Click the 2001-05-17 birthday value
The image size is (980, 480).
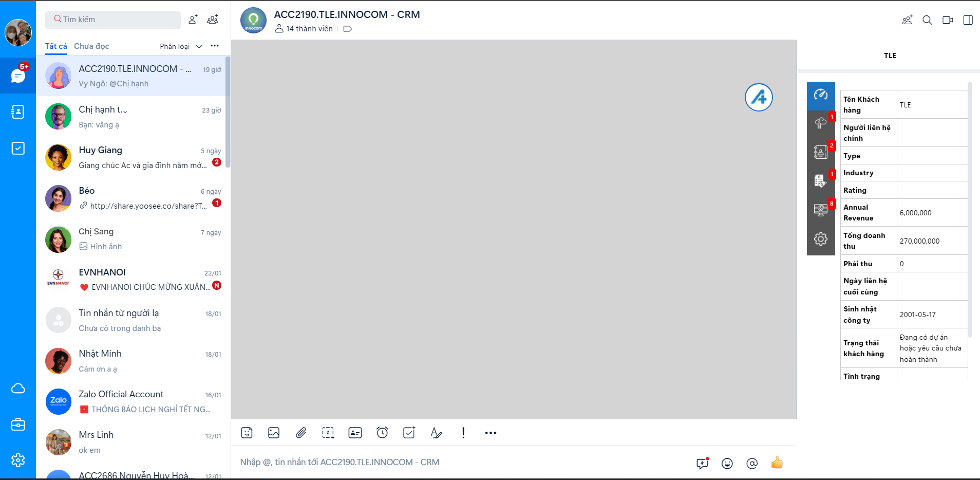pyautogui.click(x=918, y=315)
